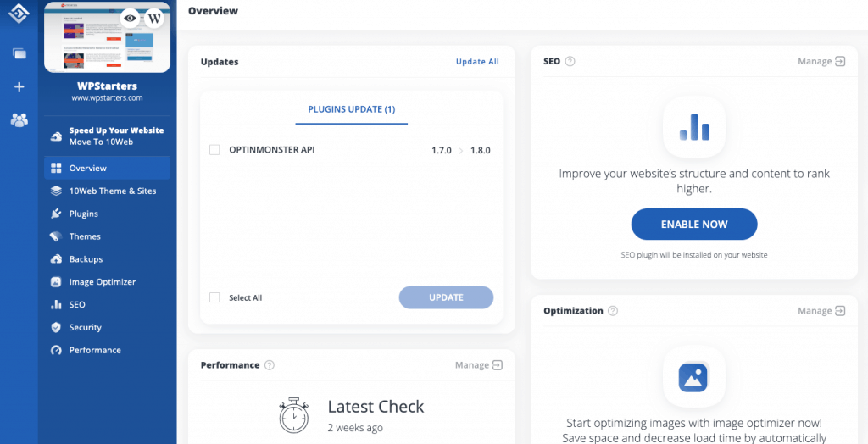Click help icon next to SEO heading
This screenshot has width=868, height=444.
click(x=570, y=62)
